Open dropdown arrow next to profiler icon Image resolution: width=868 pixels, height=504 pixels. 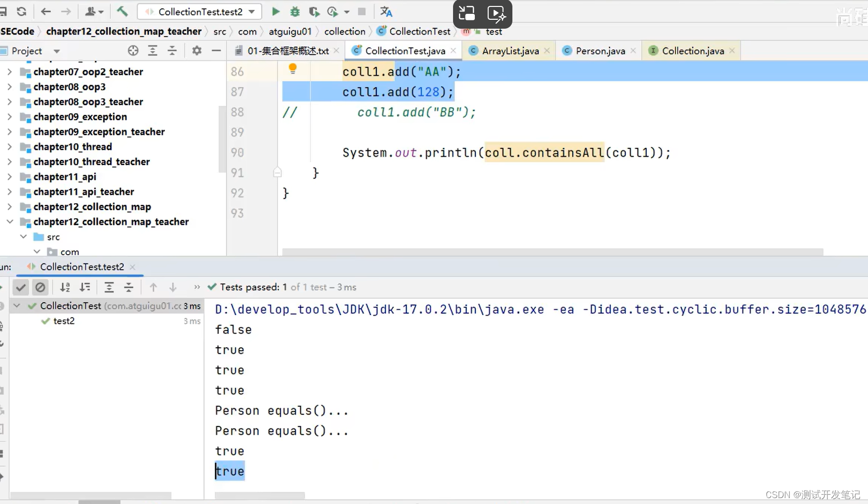coord(346,12)
